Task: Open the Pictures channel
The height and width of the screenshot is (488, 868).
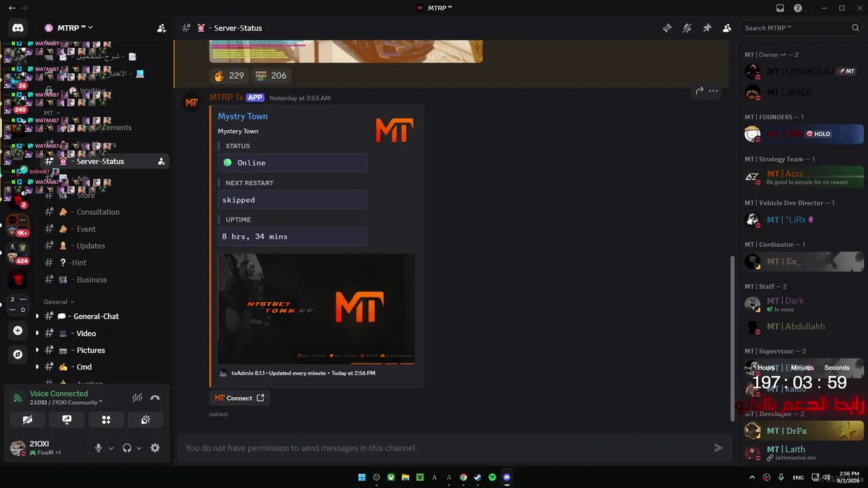Action: [91, 350]
